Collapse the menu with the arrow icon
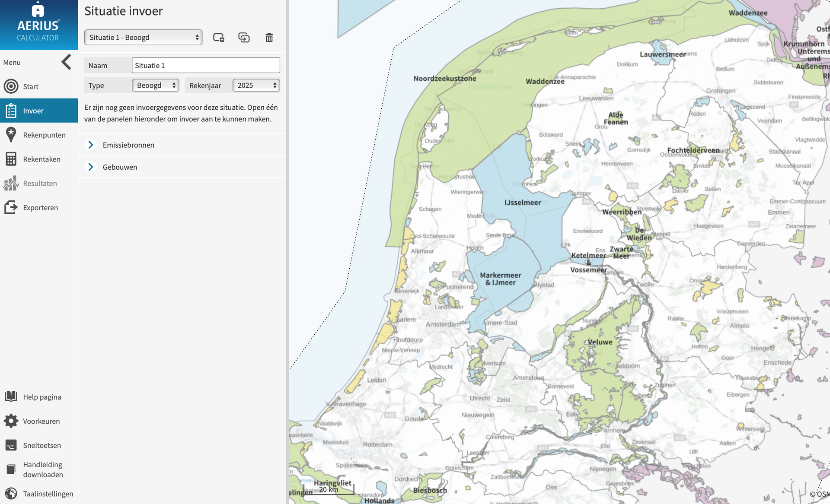The width and height of the screenshot is (830, 504). (x=66, y=62)
